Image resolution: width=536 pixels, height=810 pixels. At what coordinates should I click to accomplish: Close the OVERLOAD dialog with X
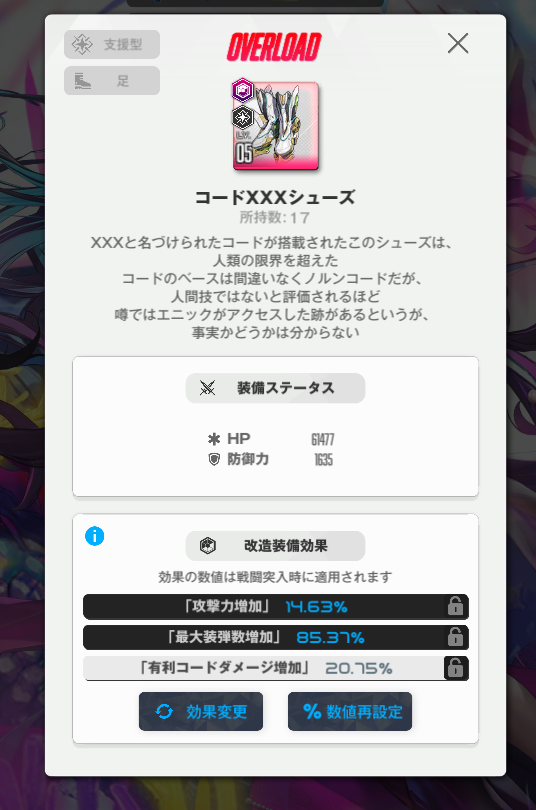coord(458,43)
